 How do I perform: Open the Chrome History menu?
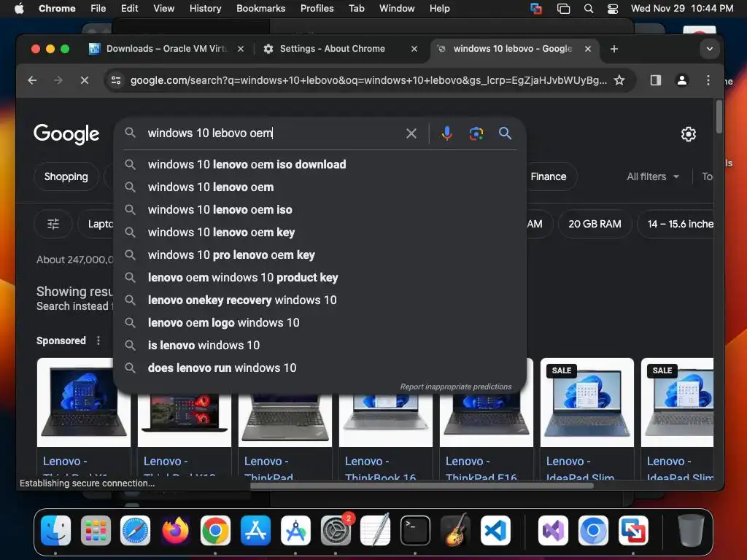coord(205,9)
